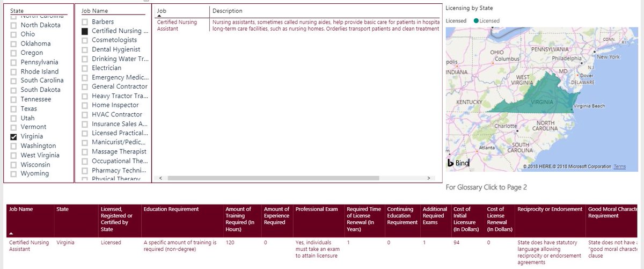This screenshot has width=644, height=269.
Task: Deselect Certified Nursing job checkbox
Action: coord(85,31)
